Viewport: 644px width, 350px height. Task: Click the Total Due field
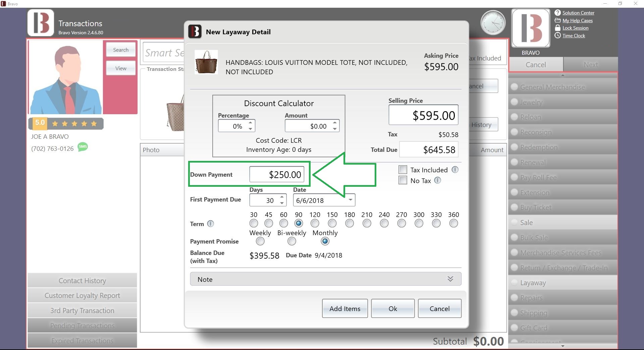429,149
